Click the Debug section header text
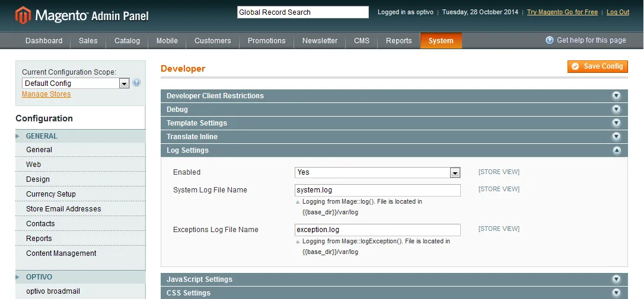Screen dimensions: 644x299 (177, 110)
